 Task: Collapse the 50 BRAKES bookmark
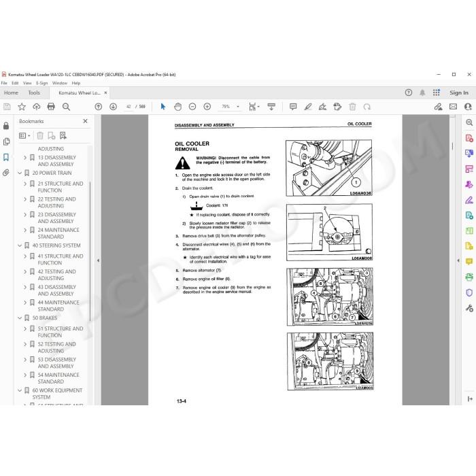(20, 318)
